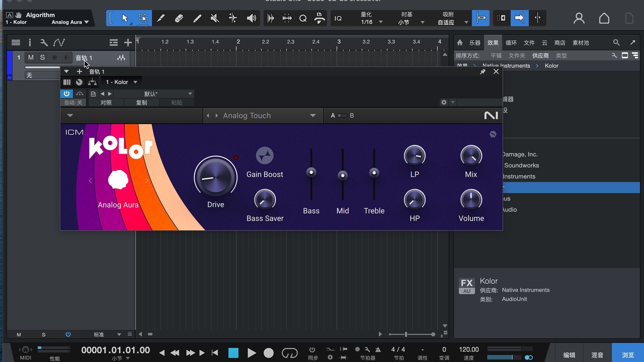Enable the loop playback button
Viewport: 644px width, 362px height.
pyautogui.click(x=289, y=353)
